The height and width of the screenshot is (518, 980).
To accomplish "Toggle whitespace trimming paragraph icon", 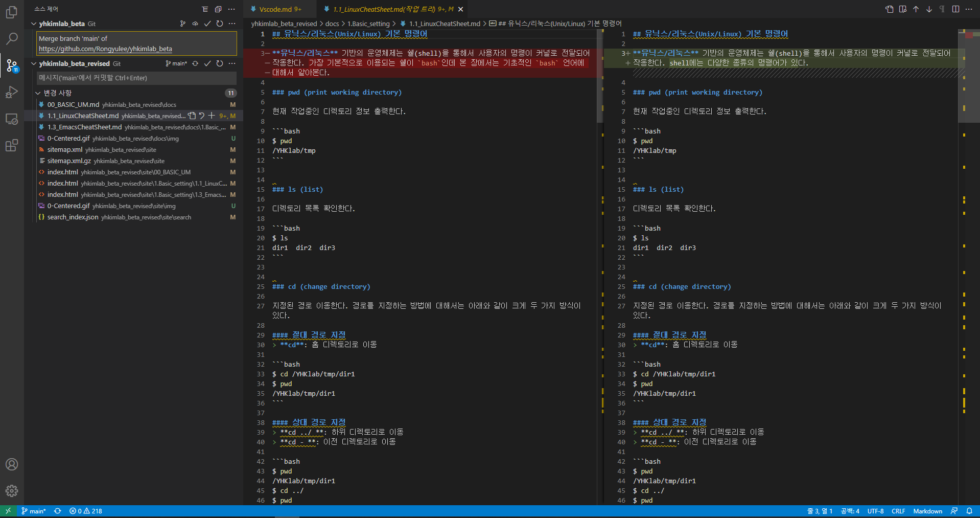I will (x=942, y=9).
